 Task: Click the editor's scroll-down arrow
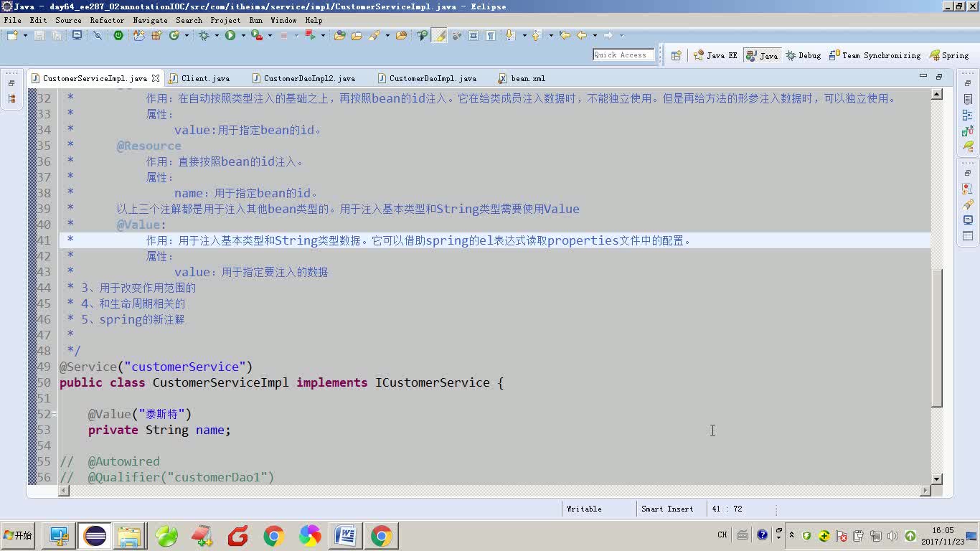pyautogui.click(x=937, y=479)
